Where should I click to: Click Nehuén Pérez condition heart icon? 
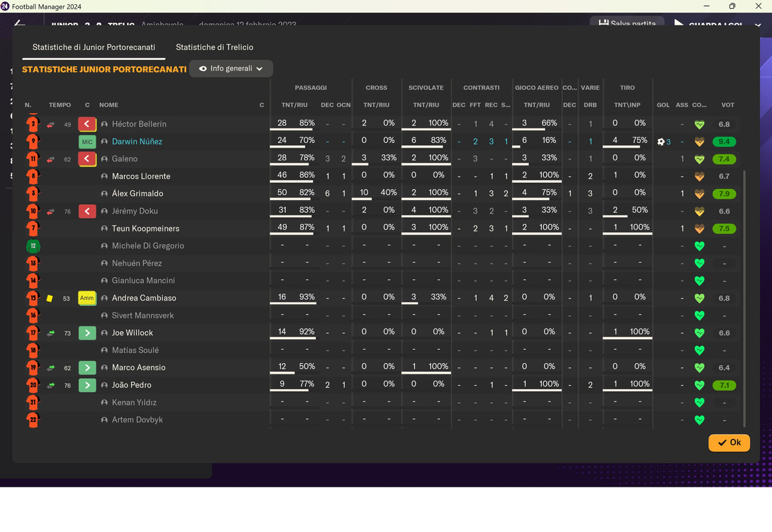coord(699,263)
